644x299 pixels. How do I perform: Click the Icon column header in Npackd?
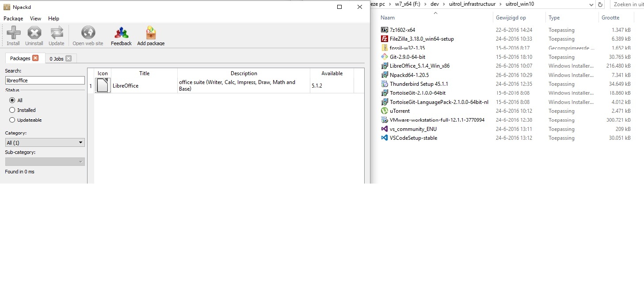click(x=103, y=73)
